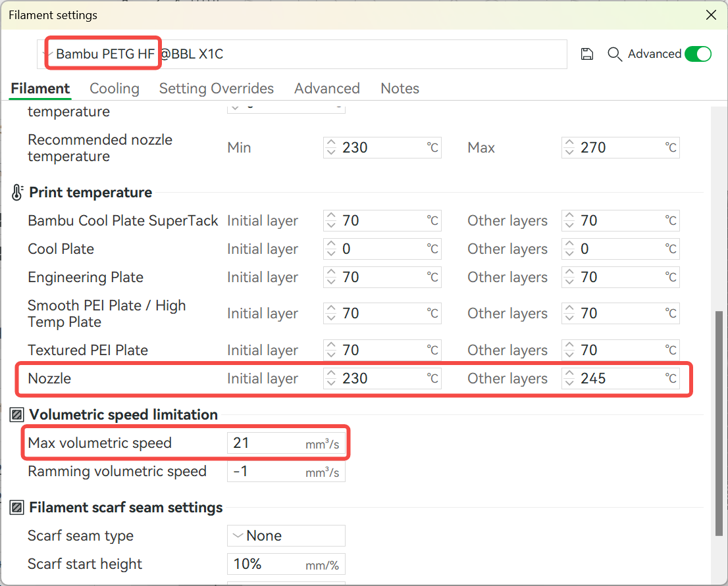Edit Cool Plate initial layer temperature
The width and height of the screenshot is (728, 586).
[x=382, y=249]
